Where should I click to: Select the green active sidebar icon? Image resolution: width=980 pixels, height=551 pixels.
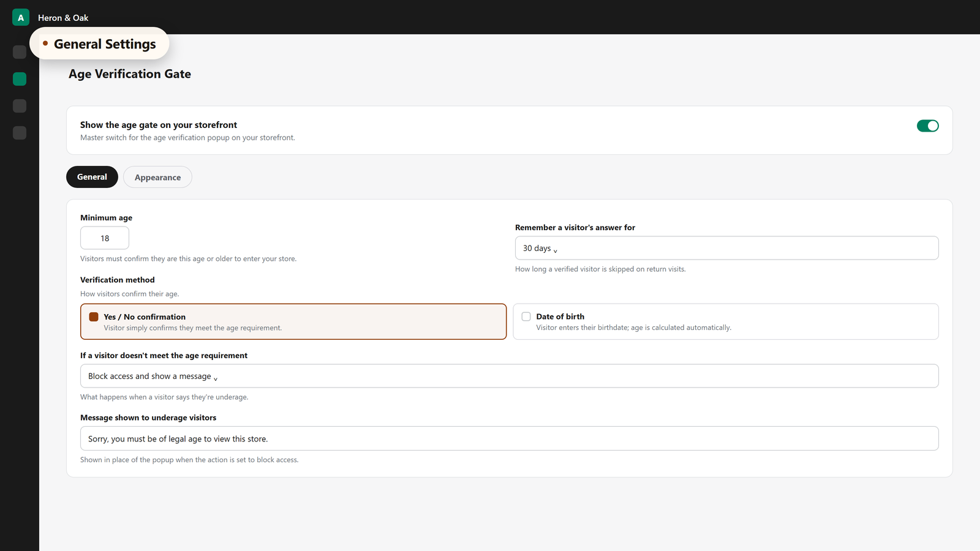[x=20, y=79]
